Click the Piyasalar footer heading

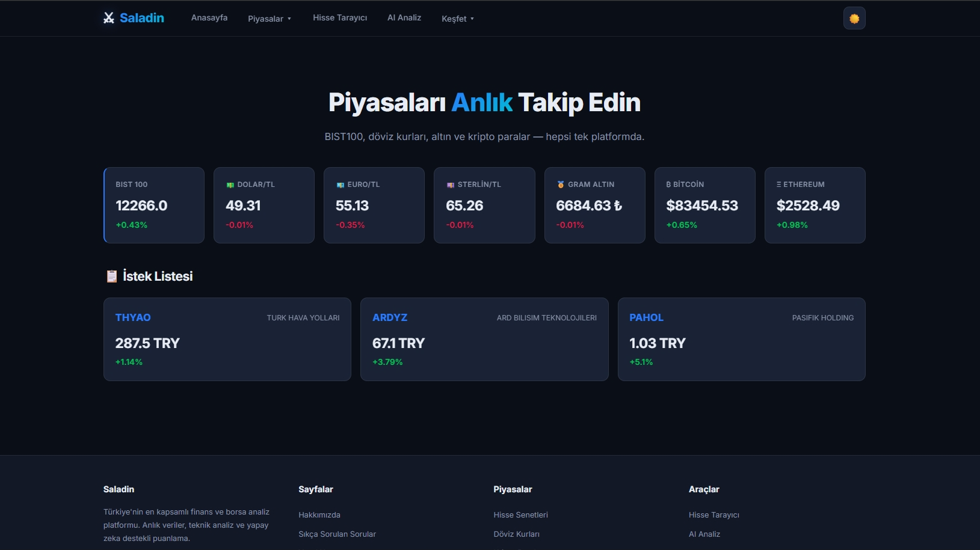[513, 489]
